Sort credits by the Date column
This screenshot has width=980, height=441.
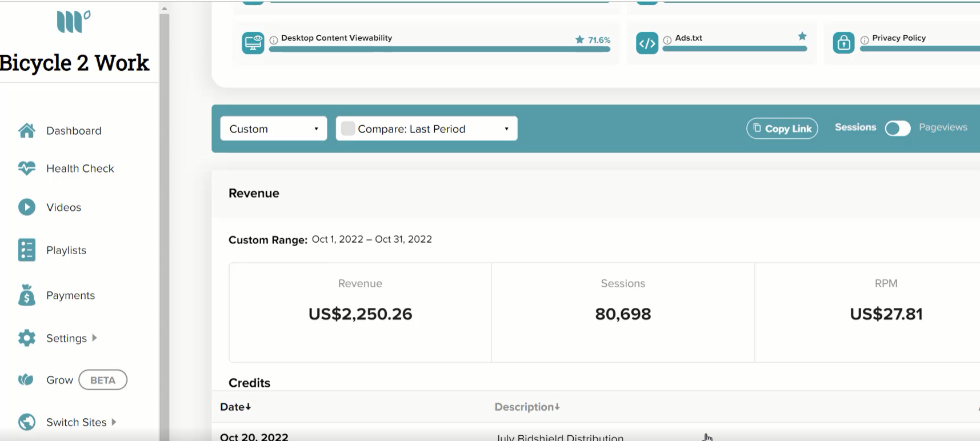[x=235, y=407]
